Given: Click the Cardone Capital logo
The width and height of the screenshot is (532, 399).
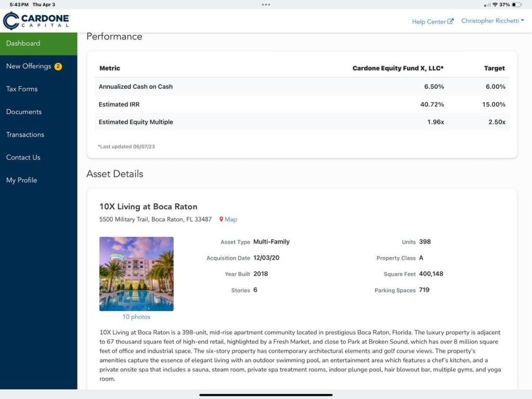Looking at the screenshot, I should coord(36,20).
